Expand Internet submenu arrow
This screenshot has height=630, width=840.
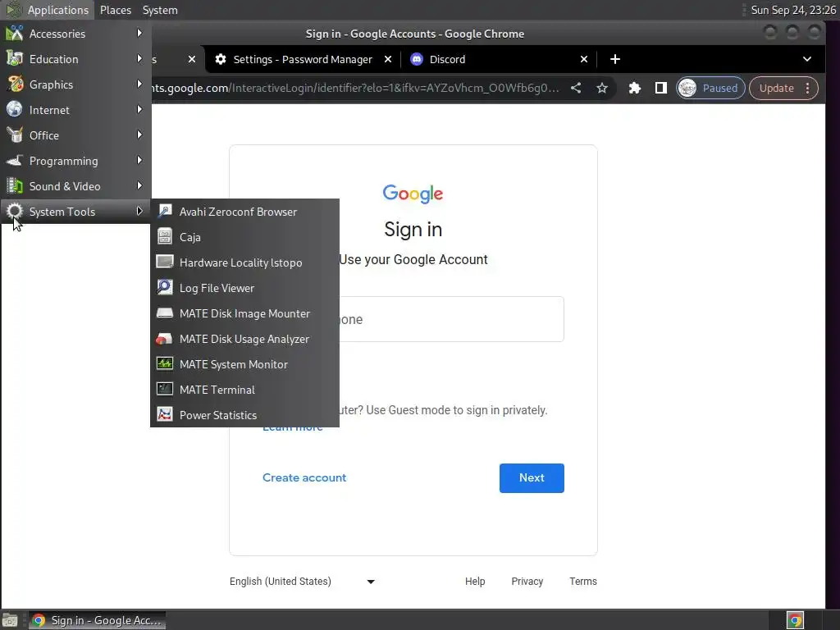(139, 109)
